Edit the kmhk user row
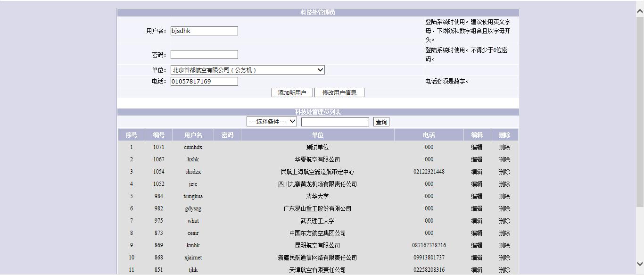 click(x=477, y=245)
